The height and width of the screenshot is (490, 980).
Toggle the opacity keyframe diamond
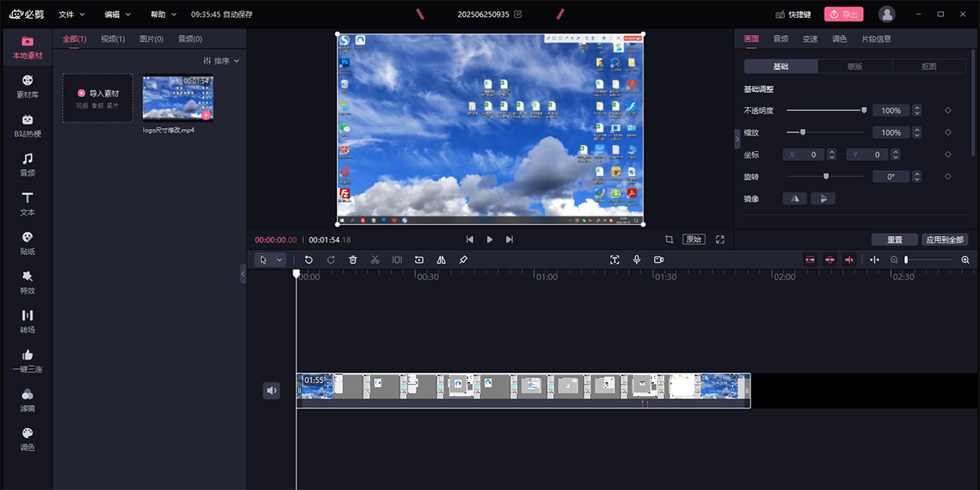click(x=948, y=110)
